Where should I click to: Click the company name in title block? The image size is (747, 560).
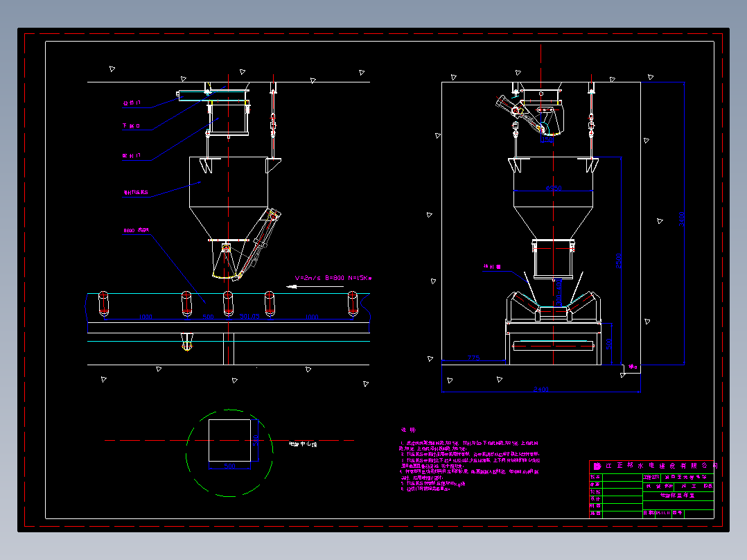click(x=656, y=466)
